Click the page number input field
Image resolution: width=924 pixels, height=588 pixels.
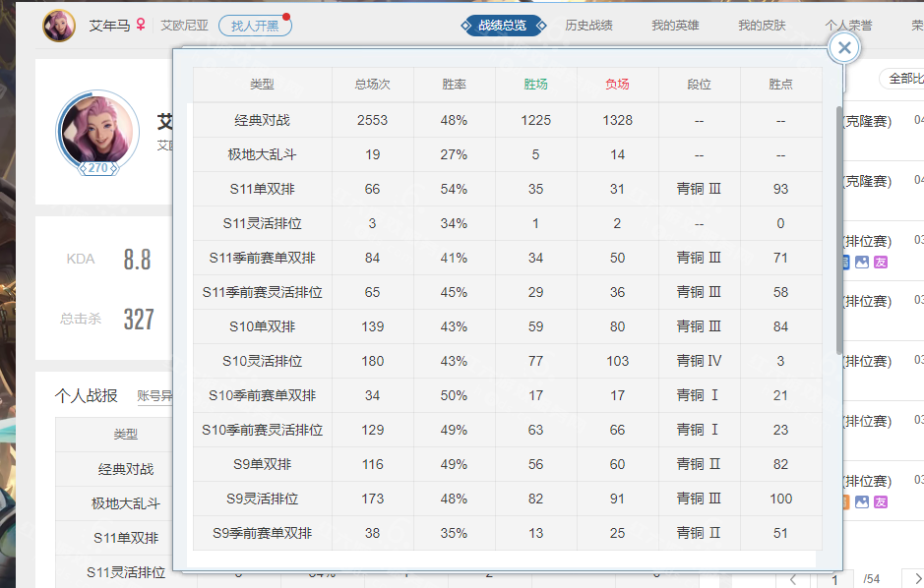[834, 579]
